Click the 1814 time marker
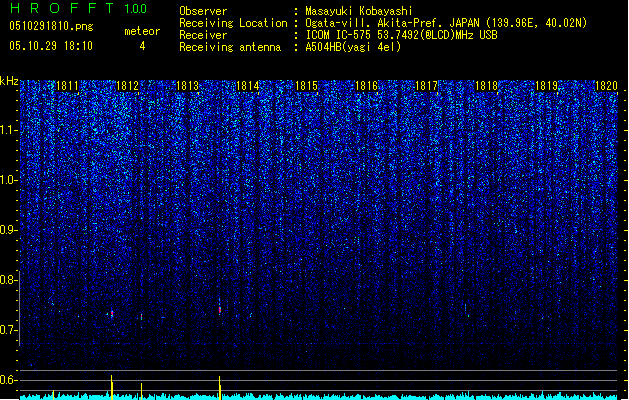 248,86
